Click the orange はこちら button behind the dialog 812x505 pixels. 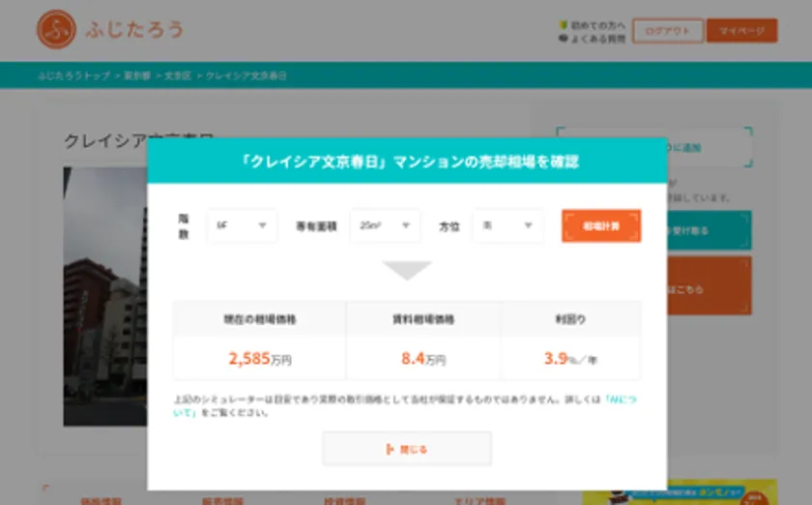pyautogui.click(x=709, y=285)
